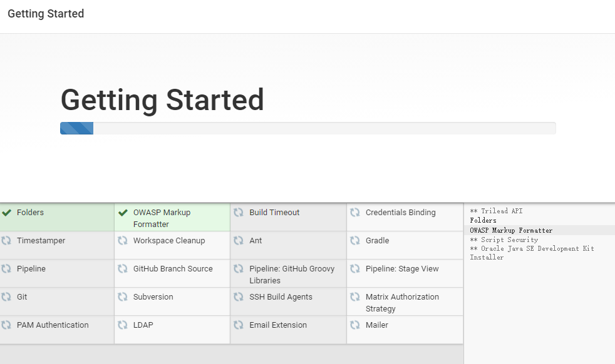This screenshot has width=615, height=364.
Task: Click the SSH Build Agents plugin entry
Action: pos(288,301)
